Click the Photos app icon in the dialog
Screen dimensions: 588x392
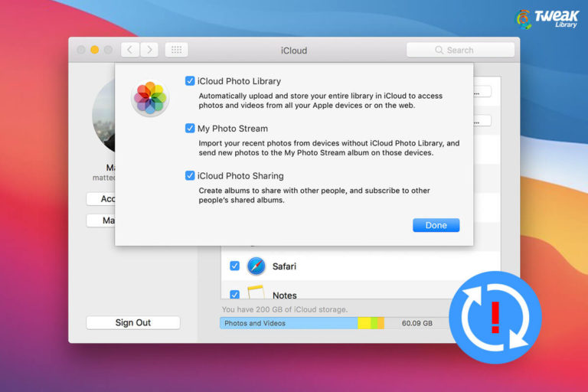pos(150,98)
